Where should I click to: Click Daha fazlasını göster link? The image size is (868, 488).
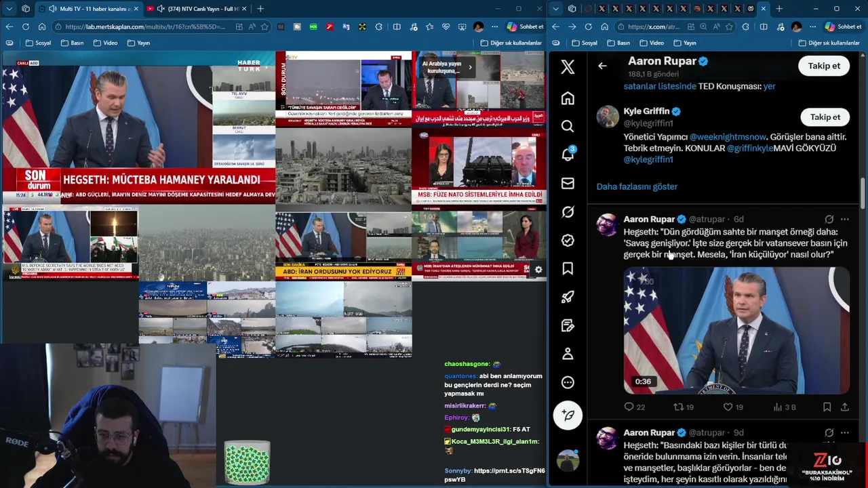coord(637,186)
